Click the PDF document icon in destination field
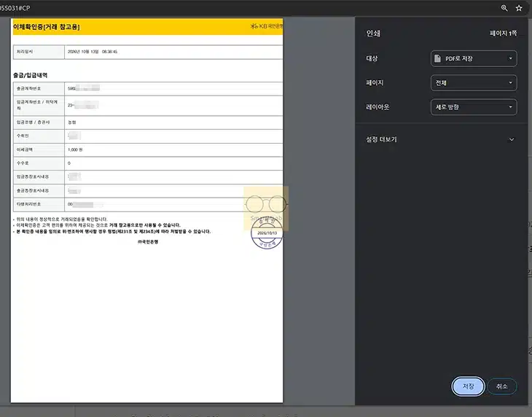This screenshot has width=532, height=417. (x=438, y=58)
